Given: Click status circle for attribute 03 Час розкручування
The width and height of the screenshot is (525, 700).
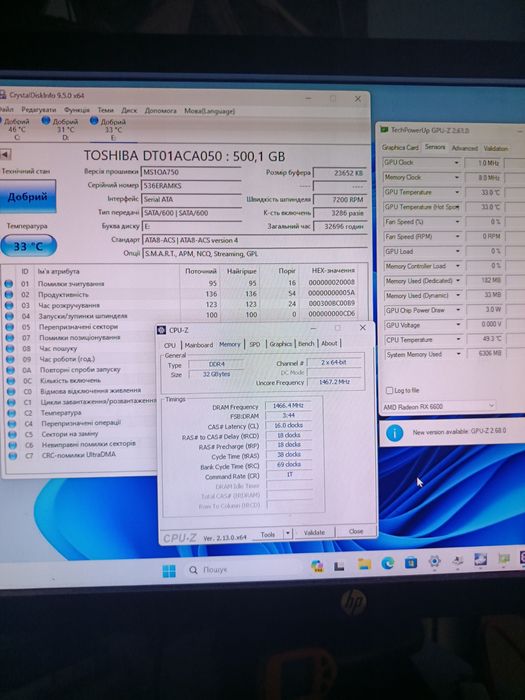Looking at the screenshot, I should pos(9,305).
